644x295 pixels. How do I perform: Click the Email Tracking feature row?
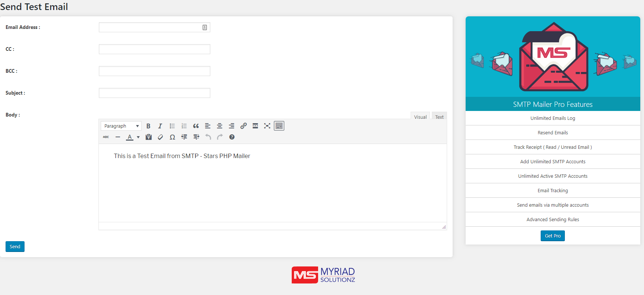[553, 191]
